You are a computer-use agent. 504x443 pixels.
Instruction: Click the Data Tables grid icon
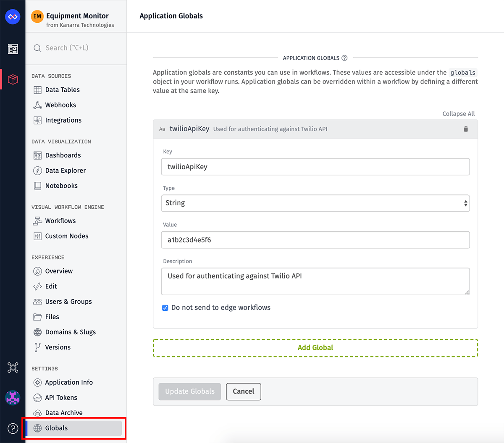(37, 90)
